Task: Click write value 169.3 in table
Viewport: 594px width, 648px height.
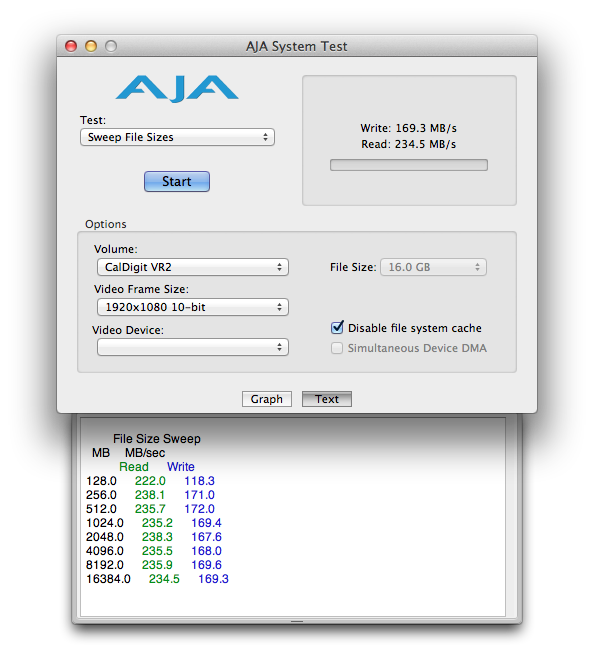Action: 213,579
